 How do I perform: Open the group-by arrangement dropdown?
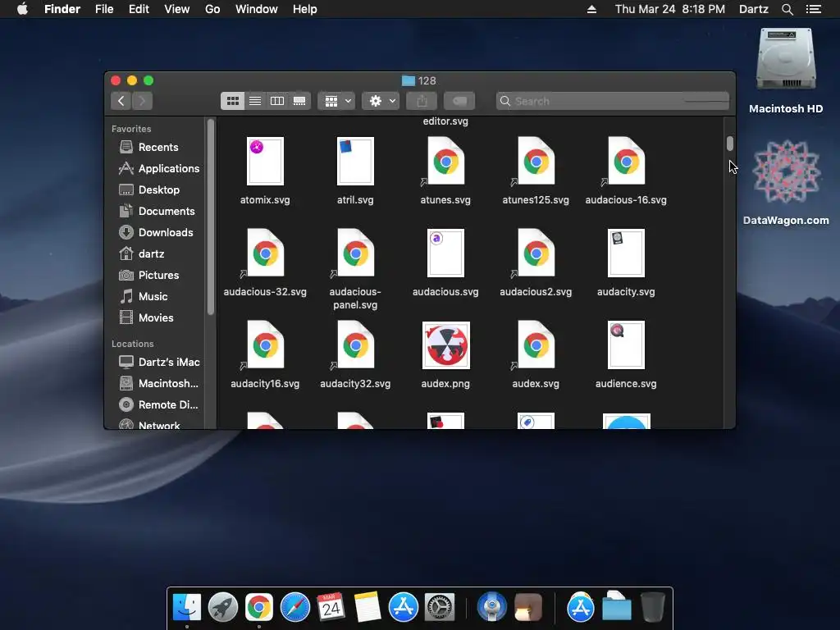coord(337,101)
